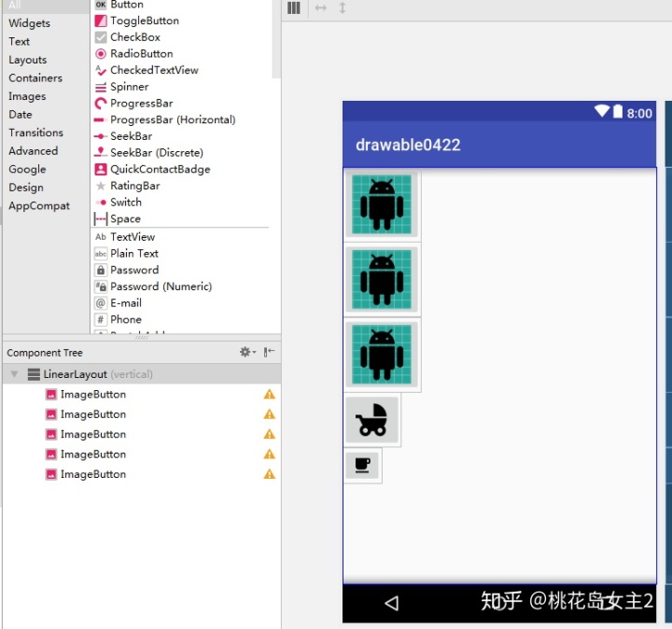Select second Android image button in preview
Viewport: 672px width, 629px height.
[382, 279]
